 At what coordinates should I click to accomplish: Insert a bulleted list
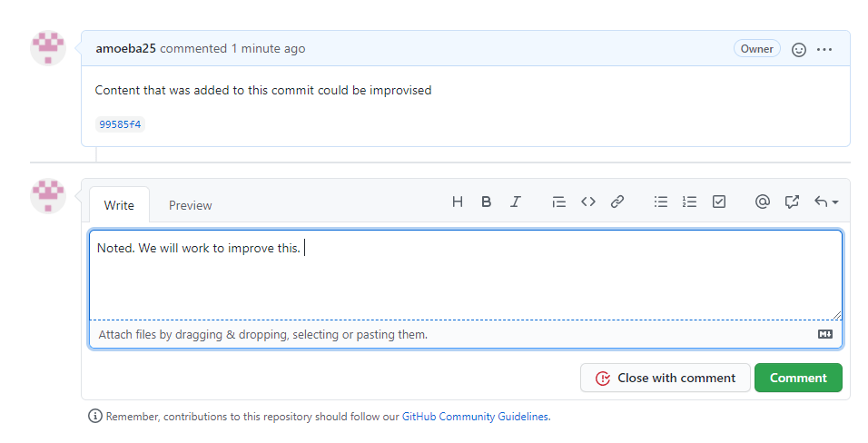(661, 202)
